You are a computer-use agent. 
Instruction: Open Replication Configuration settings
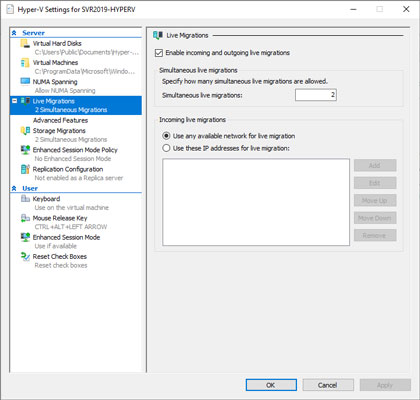pos(68,169)
